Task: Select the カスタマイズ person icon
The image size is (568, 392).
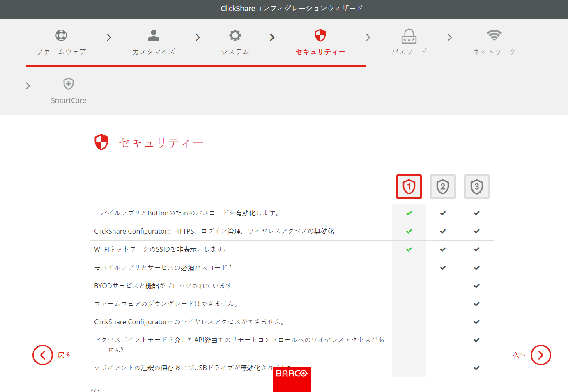Action: (154, 35)
